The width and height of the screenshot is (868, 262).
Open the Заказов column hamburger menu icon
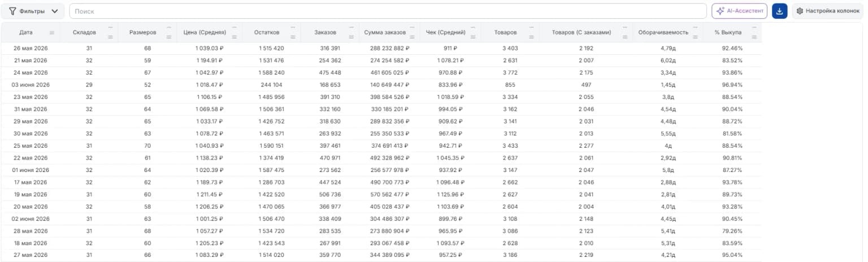pyautogui.click(x=353, y=37)
